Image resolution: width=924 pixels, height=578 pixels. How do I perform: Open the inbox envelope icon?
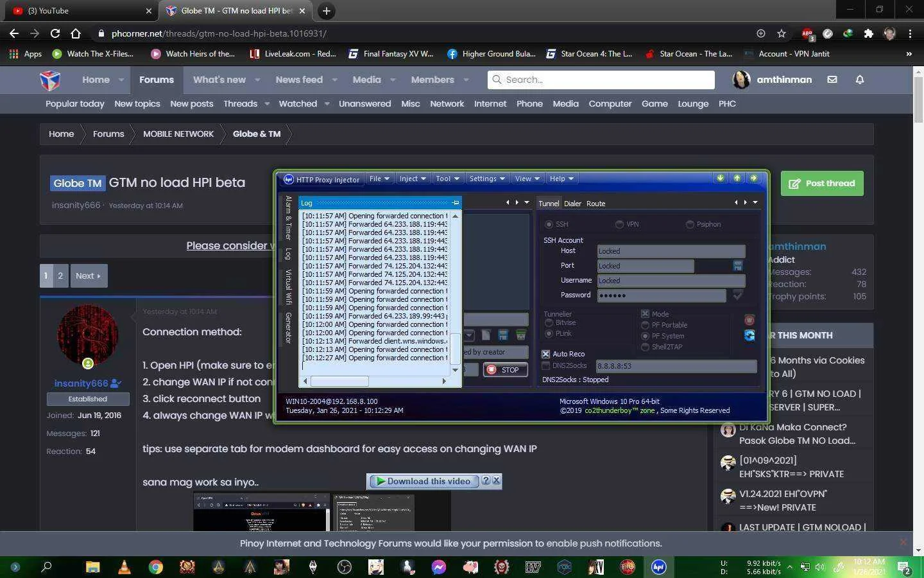[x=832, y=80]
